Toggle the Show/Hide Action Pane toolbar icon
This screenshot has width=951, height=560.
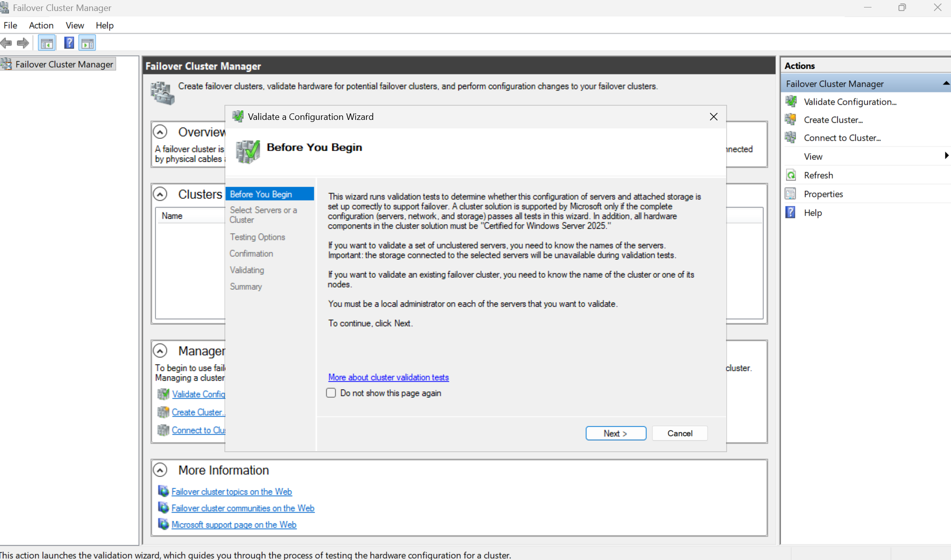87,43
